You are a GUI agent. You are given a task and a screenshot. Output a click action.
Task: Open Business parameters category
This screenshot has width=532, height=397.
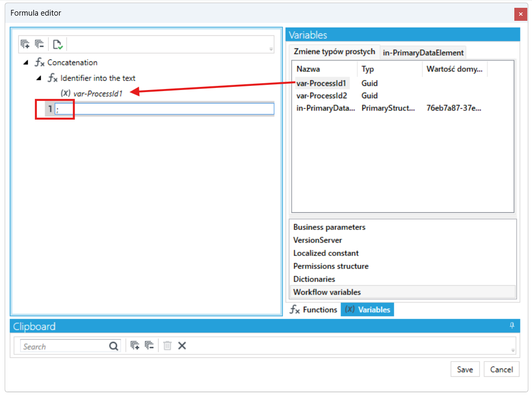(403, 227)
